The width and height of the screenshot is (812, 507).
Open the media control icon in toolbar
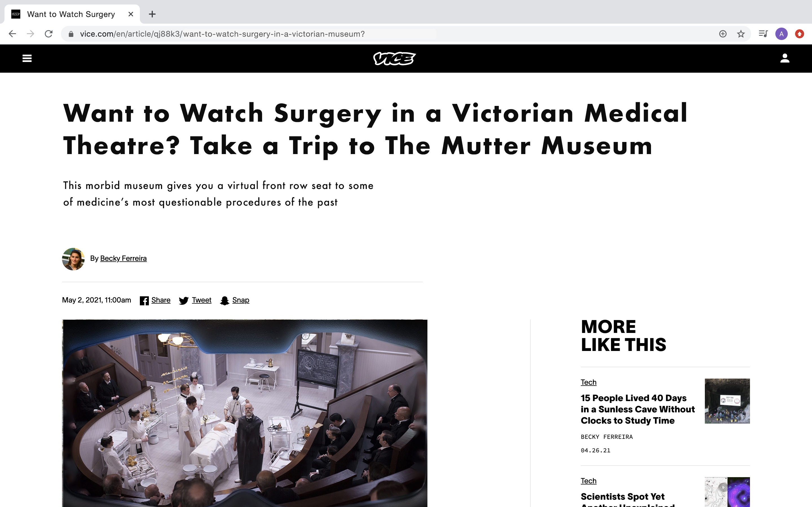763,34
